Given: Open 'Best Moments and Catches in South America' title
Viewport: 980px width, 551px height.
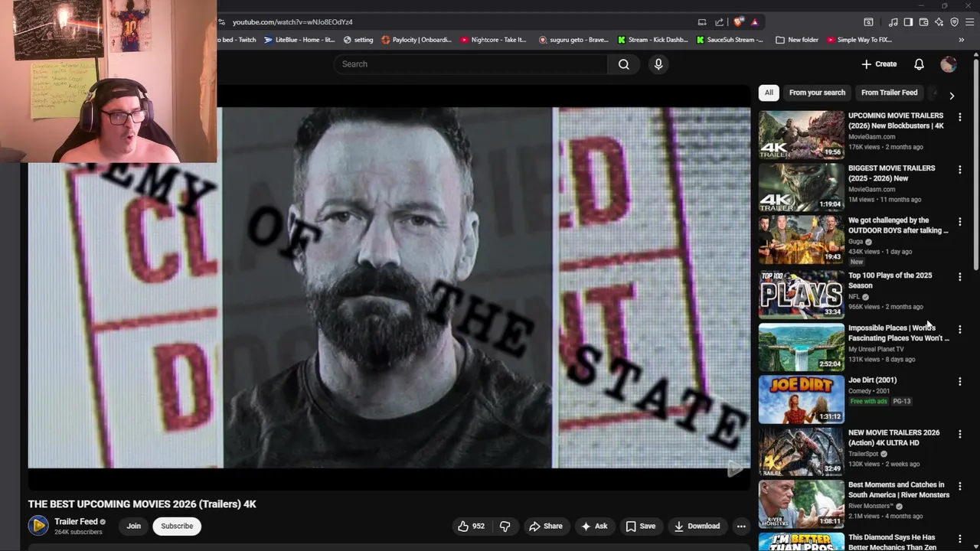Looking at the screenshot, I should (899, 490).
